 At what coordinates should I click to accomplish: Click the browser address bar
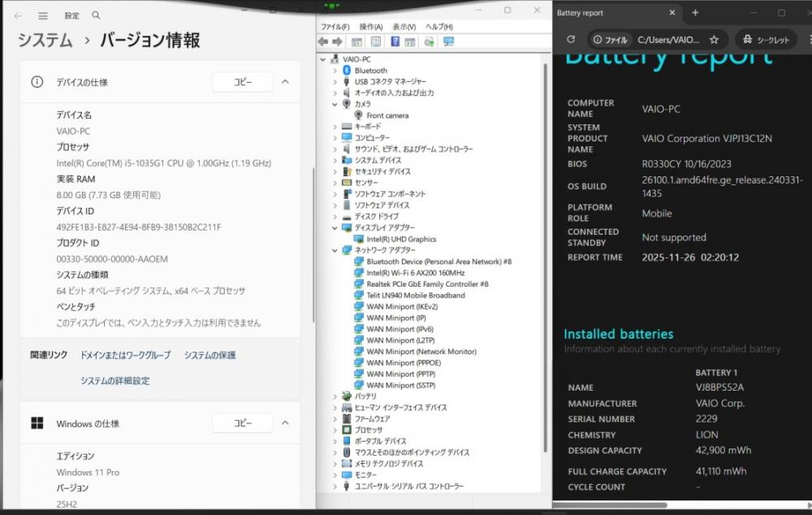(x=666, y=39)
